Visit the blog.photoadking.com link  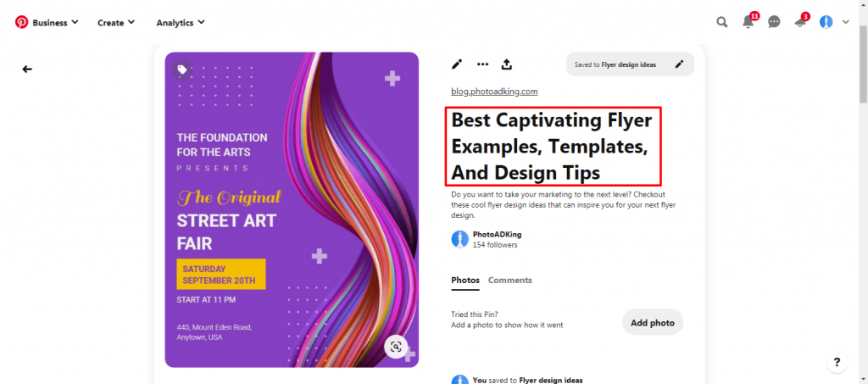(494, 92)
